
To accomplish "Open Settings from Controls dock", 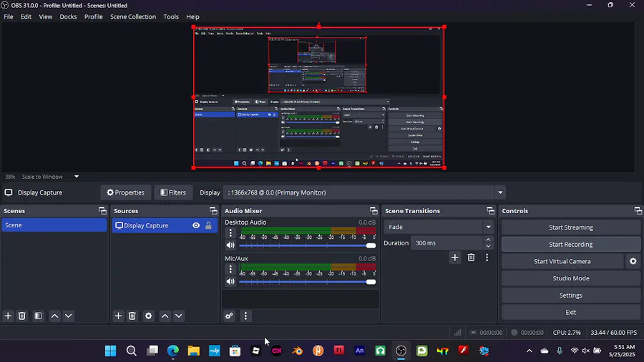I will click(570, 295).
